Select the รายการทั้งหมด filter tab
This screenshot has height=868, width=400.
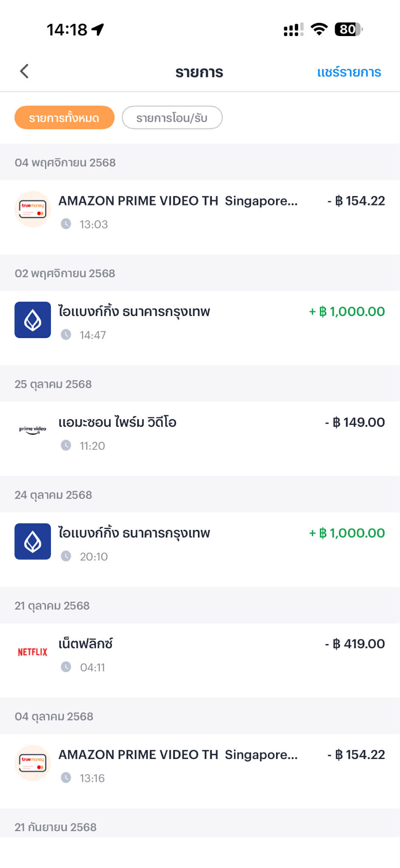point(64,118)
